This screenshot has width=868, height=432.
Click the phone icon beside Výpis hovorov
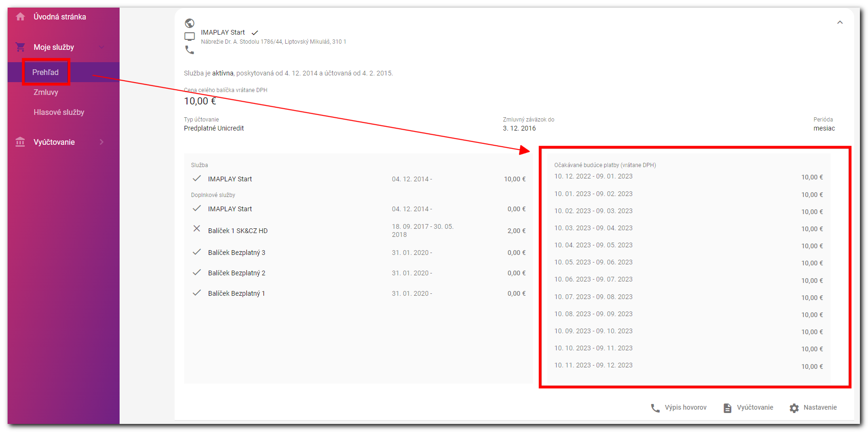coord(655,408)
